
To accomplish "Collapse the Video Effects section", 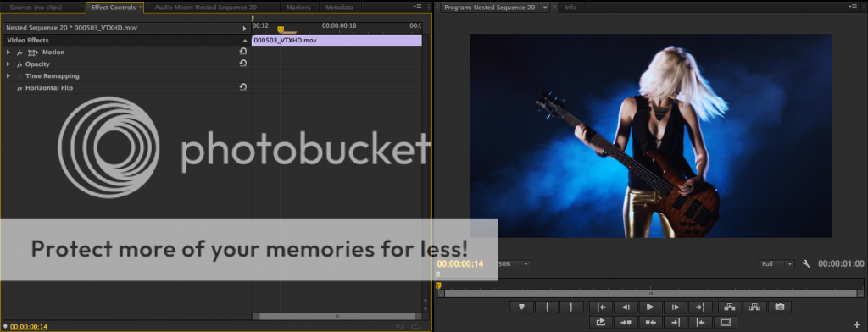I will (x=245, y=41).
